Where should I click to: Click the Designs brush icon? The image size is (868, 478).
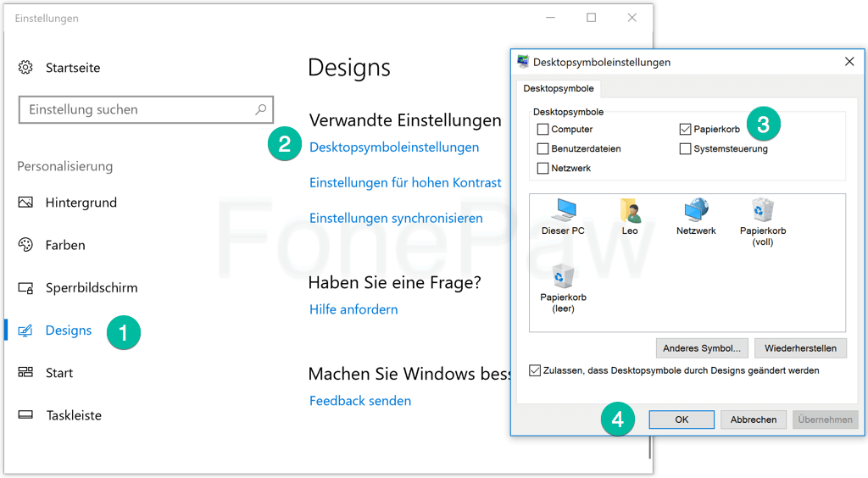pyautogui.click(x=25, y=331)
